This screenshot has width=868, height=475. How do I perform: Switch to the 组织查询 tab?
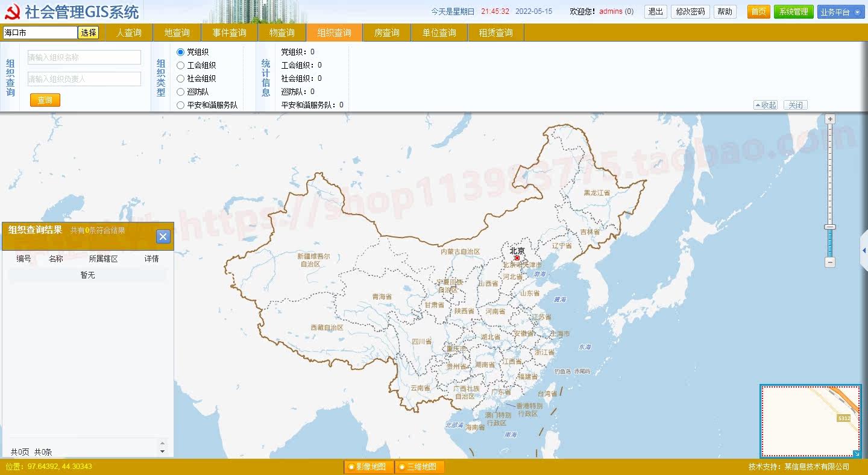pos(335,33)
